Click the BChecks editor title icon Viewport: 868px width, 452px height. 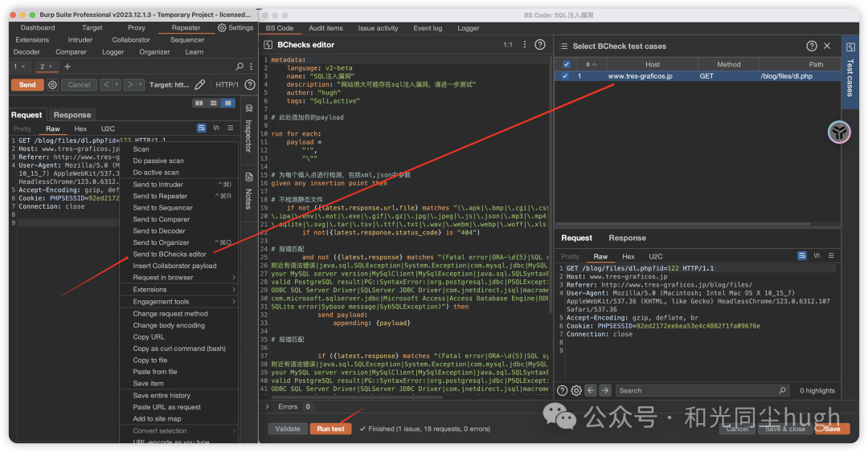268,45
